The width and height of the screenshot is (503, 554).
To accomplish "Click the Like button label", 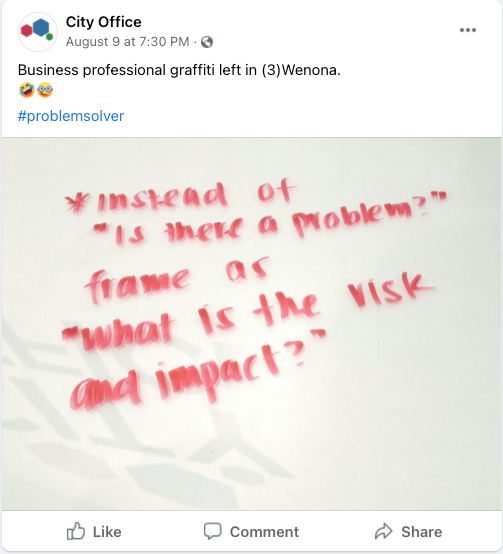I will pos(107,532).
